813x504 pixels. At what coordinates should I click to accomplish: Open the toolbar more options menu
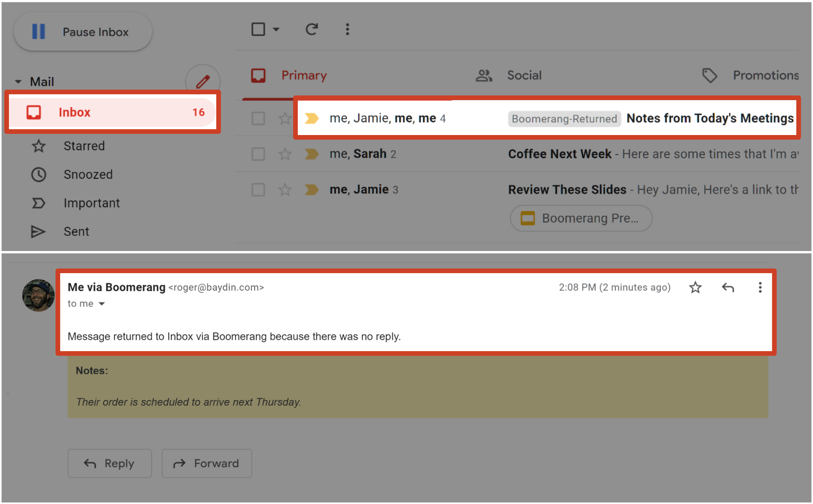pyautogui.click(x=347, y=29)
